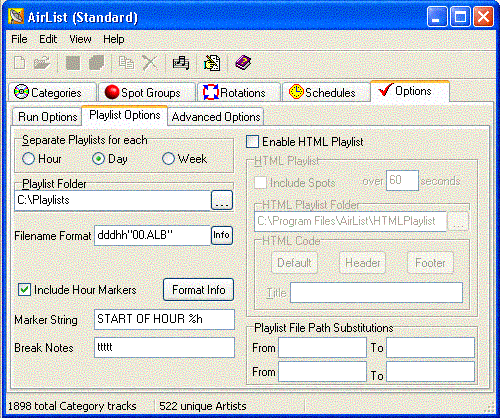This screenshot has width=500, height=418.
Task: Browse for Playlist Folder with ellipsis button
Action: [222, 200]
